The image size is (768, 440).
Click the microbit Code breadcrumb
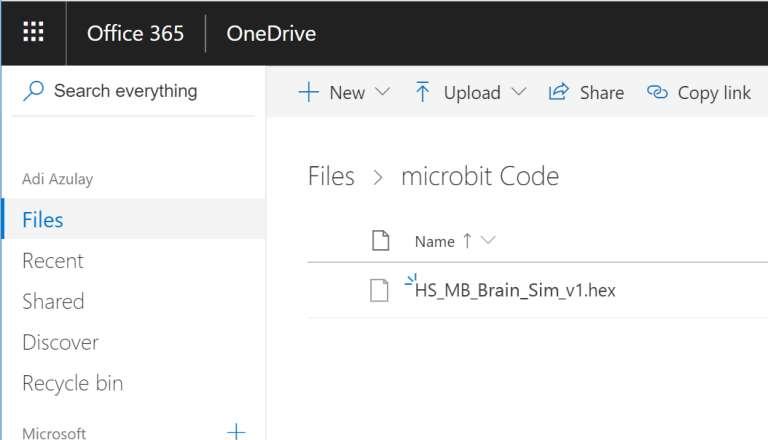pyautogui.click(x=480, y=176)
